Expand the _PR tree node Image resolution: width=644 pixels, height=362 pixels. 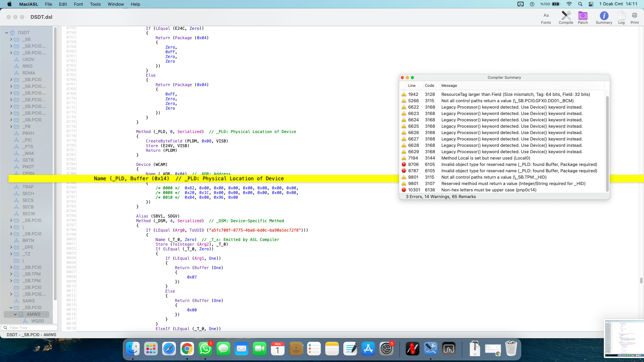pos(11,126)
